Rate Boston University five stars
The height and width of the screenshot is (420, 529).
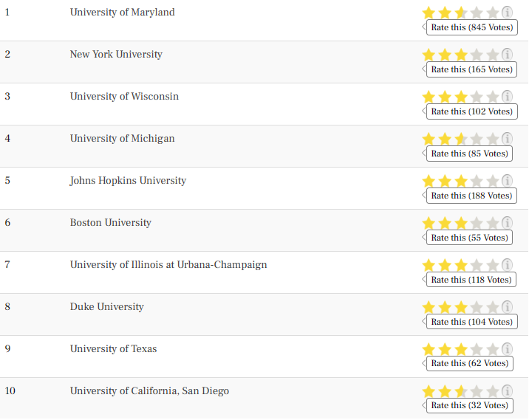point(493,224)
